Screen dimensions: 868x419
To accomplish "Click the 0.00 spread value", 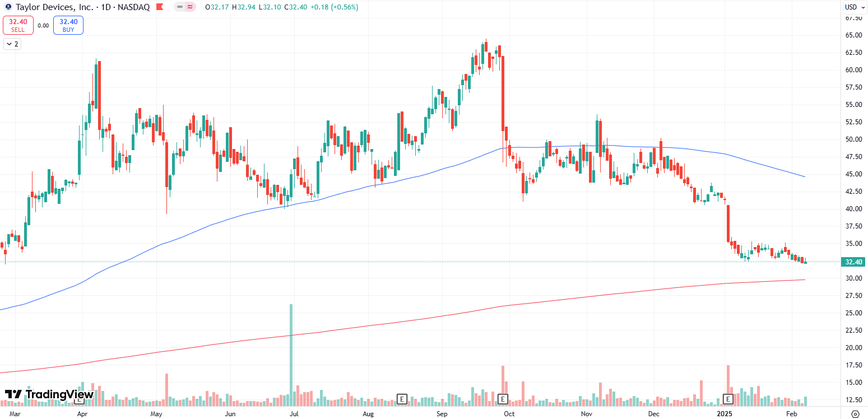I will click(x=43, y=25).
